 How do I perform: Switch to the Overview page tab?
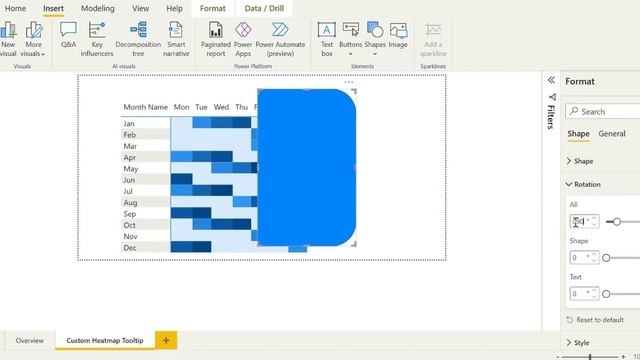[29, 340]
